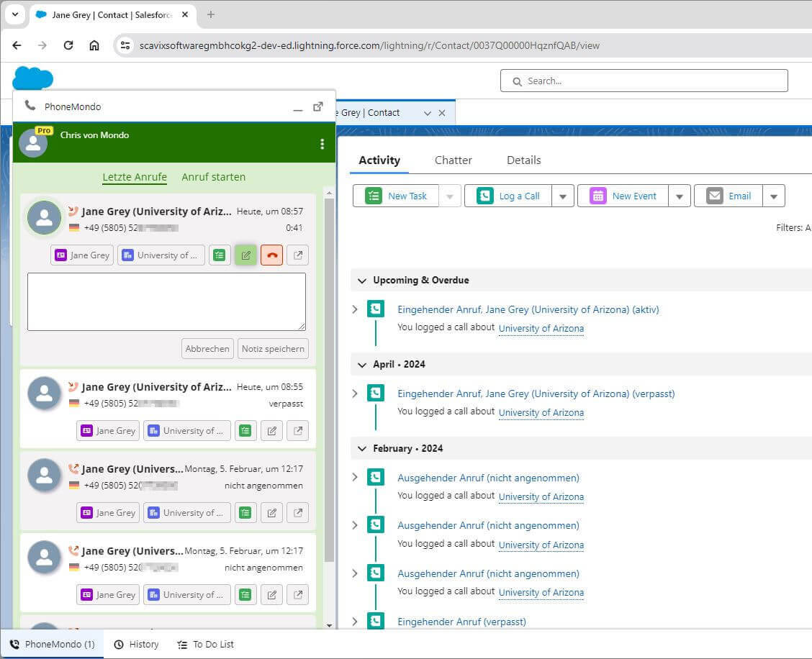812x659 pixels.
Task: Click the New Event button
Action: click(623, 196)
